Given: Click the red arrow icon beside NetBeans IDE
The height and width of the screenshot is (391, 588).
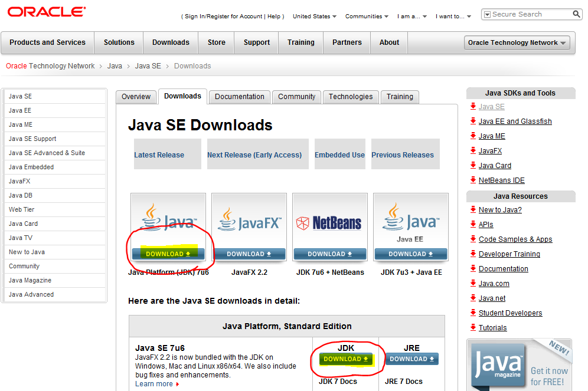Looking at the screenshot, I should tap(473, 180).
